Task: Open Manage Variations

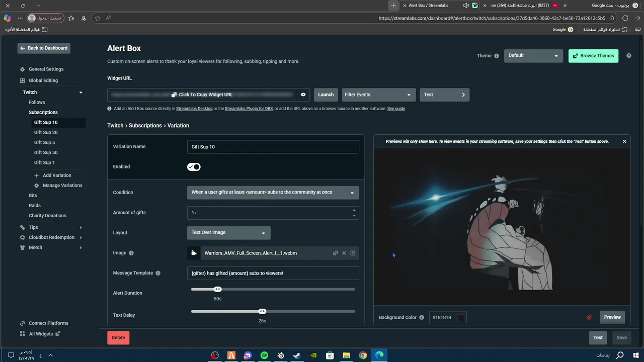Action: (62, 186)
